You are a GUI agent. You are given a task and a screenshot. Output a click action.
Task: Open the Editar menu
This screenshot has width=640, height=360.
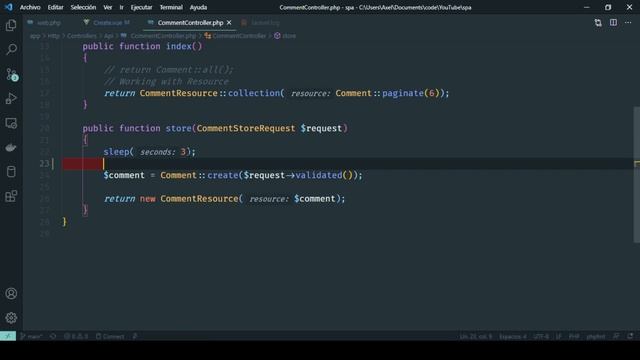tap(56, 7)
